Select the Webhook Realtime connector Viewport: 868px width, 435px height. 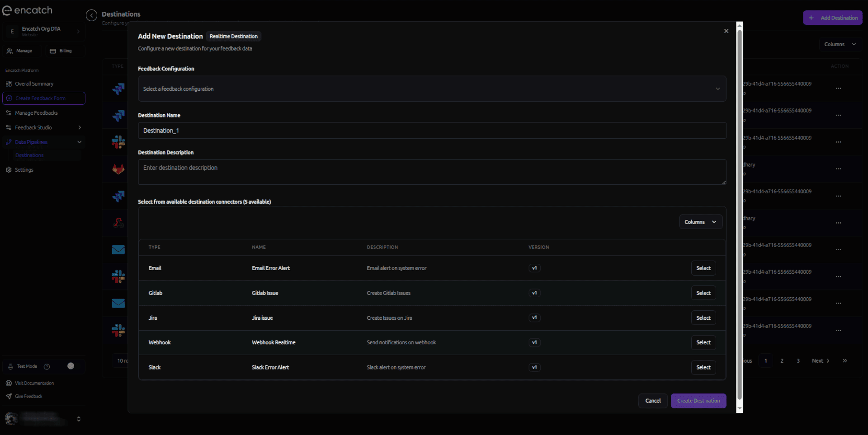[x=703, y=342]
